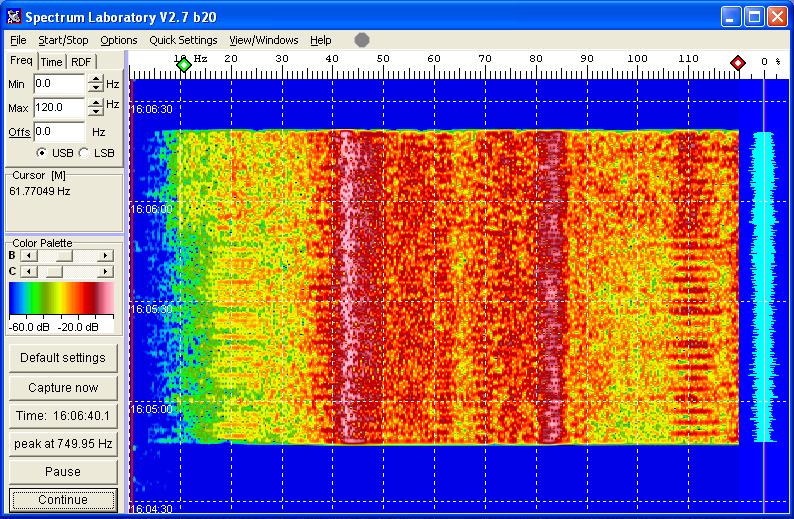Click the Default settings button
This screenshot has width=794, height=519.
click(63, 358)
